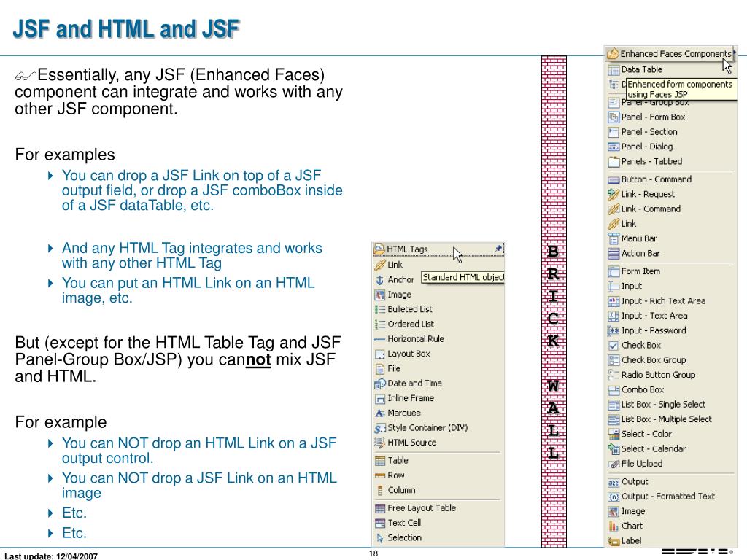Choose the Chart component icon
This screenshot has height=560, width=747.
pos(614,526)
